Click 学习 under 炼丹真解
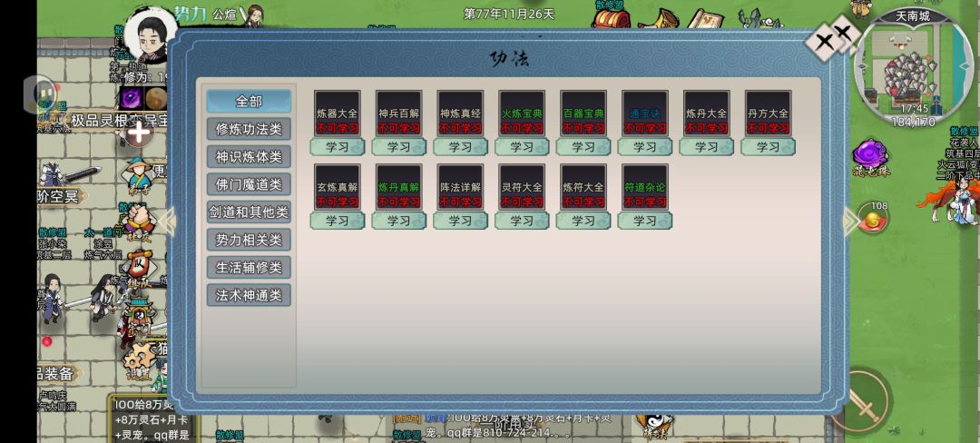 [x=398, y=221]
